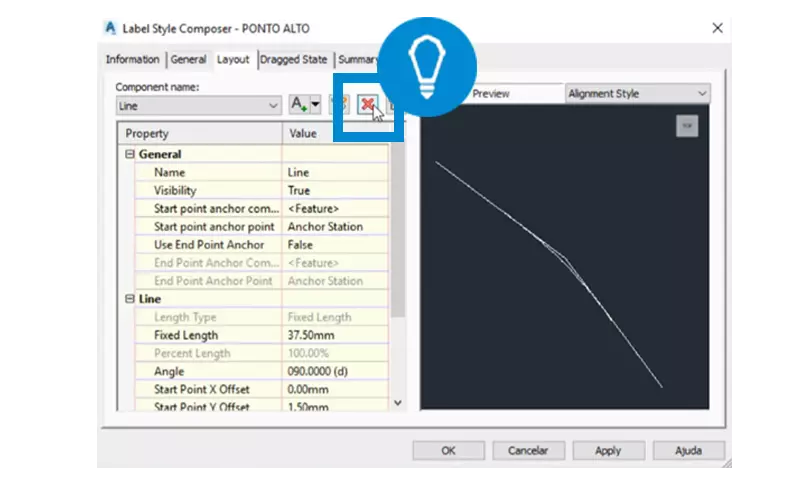Click the 'Start point anchor point' property label
The width and height of the screenshot is (795, 485).
(x=214, y=227)
